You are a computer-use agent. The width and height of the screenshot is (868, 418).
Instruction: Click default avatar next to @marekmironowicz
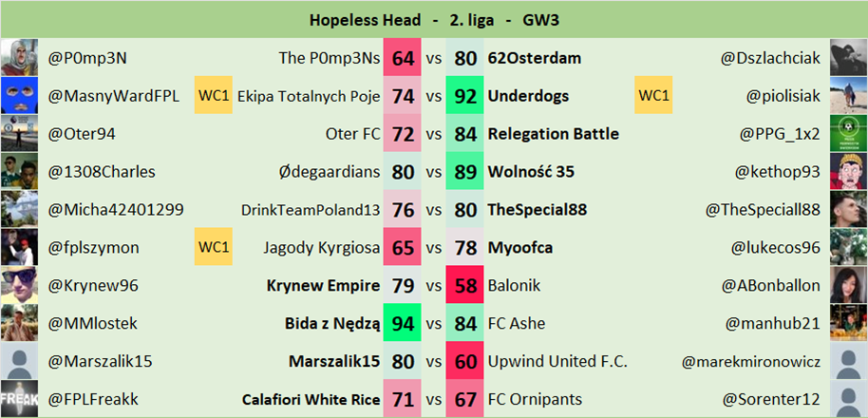pos(848,361)
